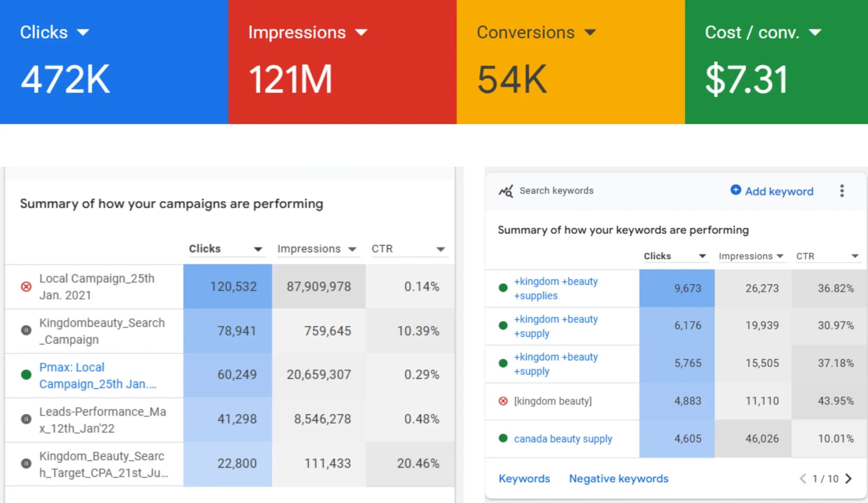
Task: Click green status dot for canada beauty supply
Action: (503, 438)
